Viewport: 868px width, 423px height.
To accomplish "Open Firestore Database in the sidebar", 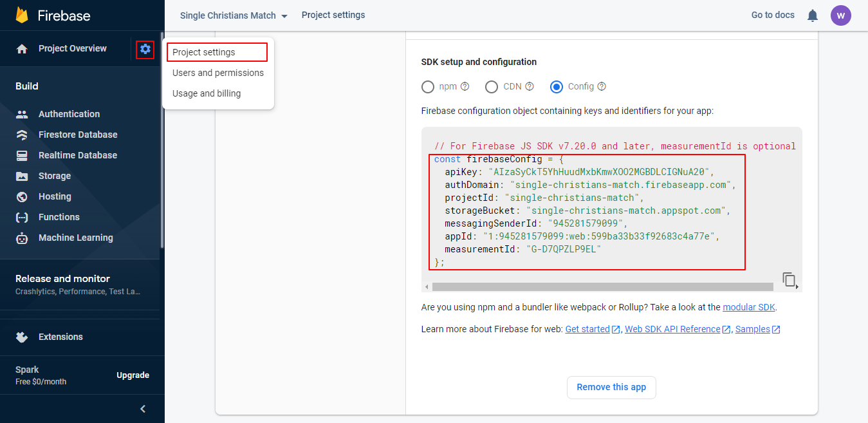I will pyautogui.click(x=78, y=135).
